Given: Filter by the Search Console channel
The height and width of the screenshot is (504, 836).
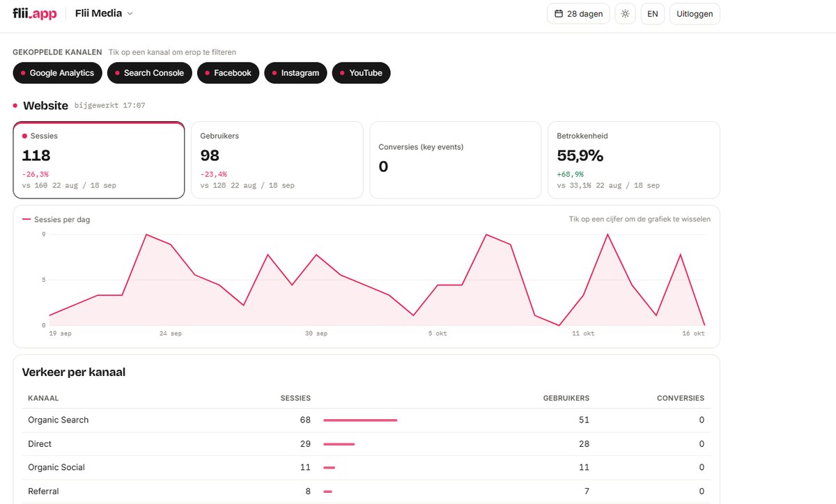Looking at the screenshot, I should pyautogui.click(x=150, y=73).
